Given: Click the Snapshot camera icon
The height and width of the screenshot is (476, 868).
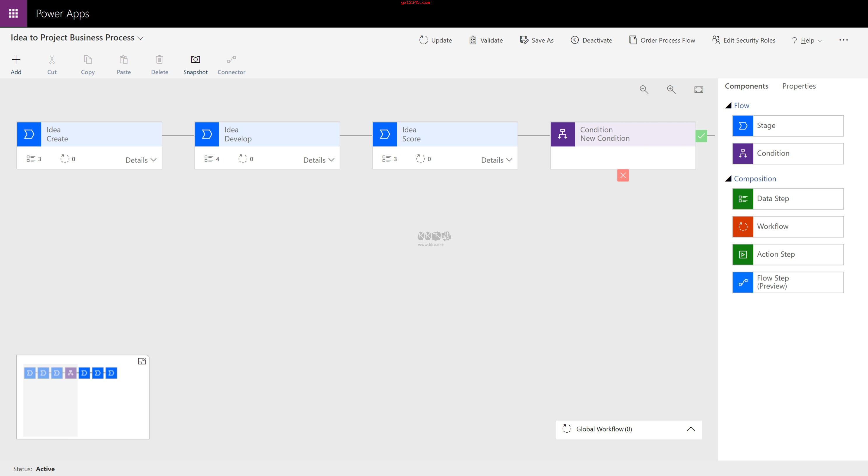Looking at the screenshot, I should 195,60.
